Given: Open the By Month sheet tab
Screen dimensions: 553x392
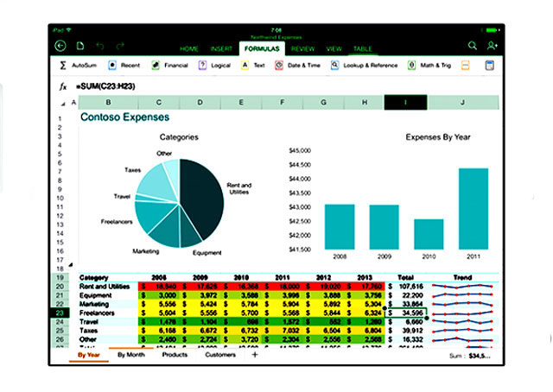Looking at the screenshot, I should click(x=131, y=355).
